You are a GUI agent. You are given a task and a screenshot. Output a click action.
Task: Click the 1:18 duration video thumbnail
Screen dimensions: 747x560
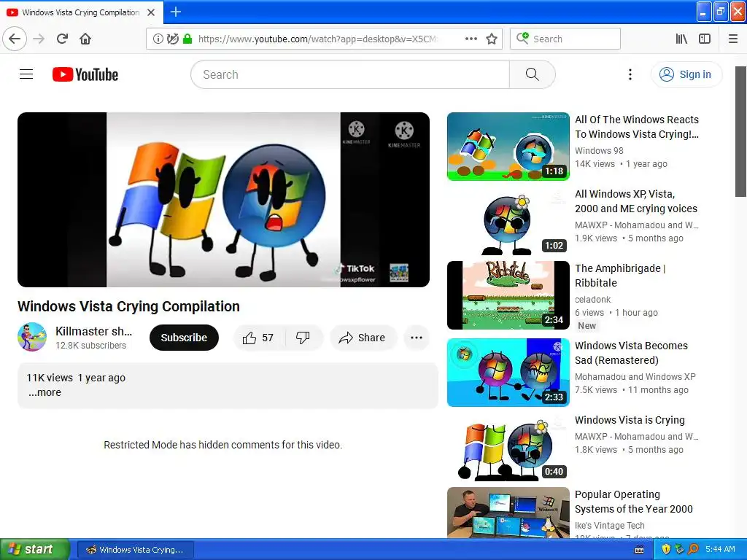[x=508, y=146]
